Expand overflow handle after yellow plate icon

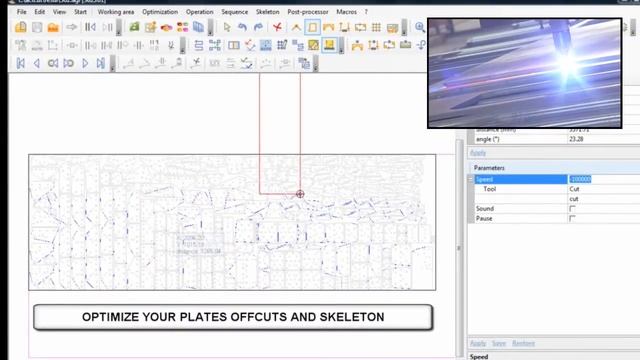(x=341, y=45)
